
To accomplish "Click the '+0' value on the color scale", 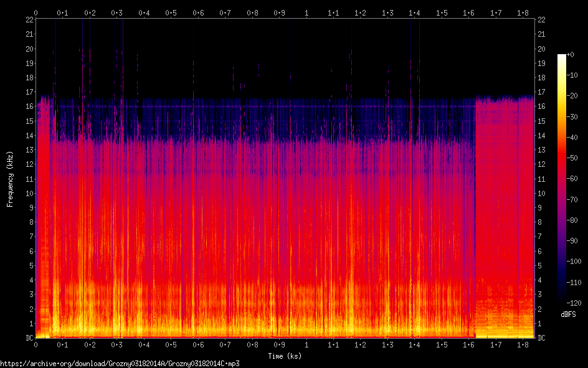I will pos(571,55).
